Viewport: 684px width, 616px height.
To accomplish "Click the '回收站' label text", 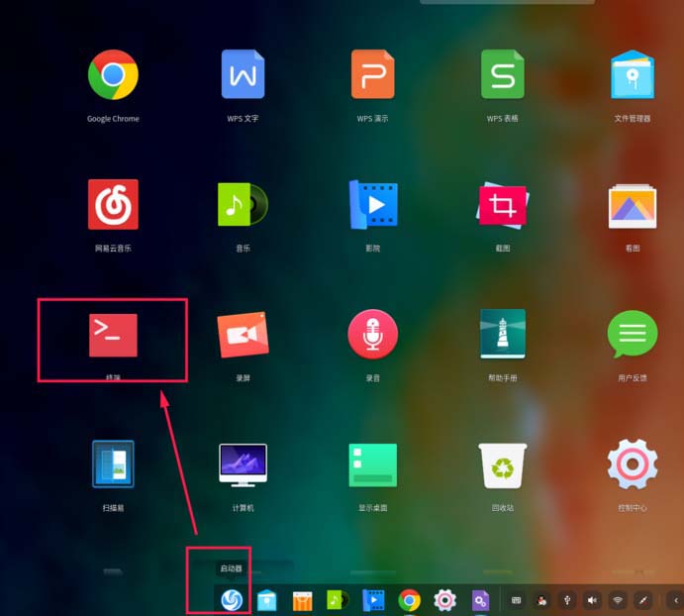I will (x=503, y=508).
